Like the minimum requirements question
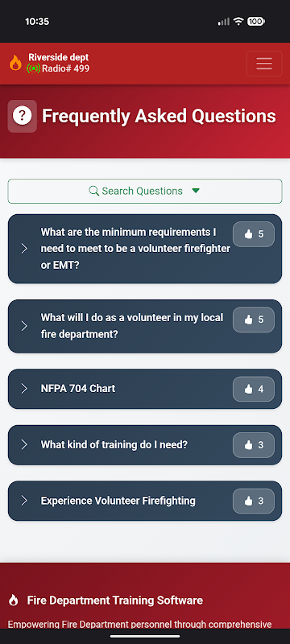The image size is (290, 644). click(254, 234)
